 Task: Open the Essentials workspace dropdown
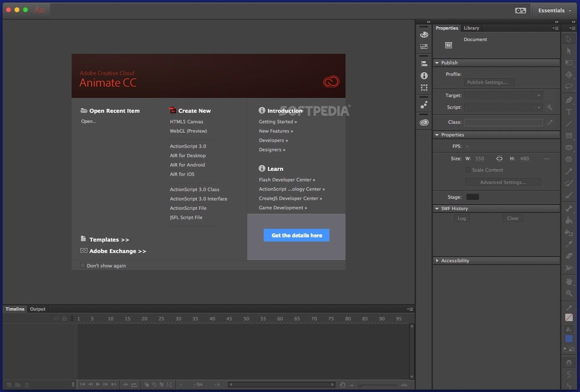coord(555,11)
